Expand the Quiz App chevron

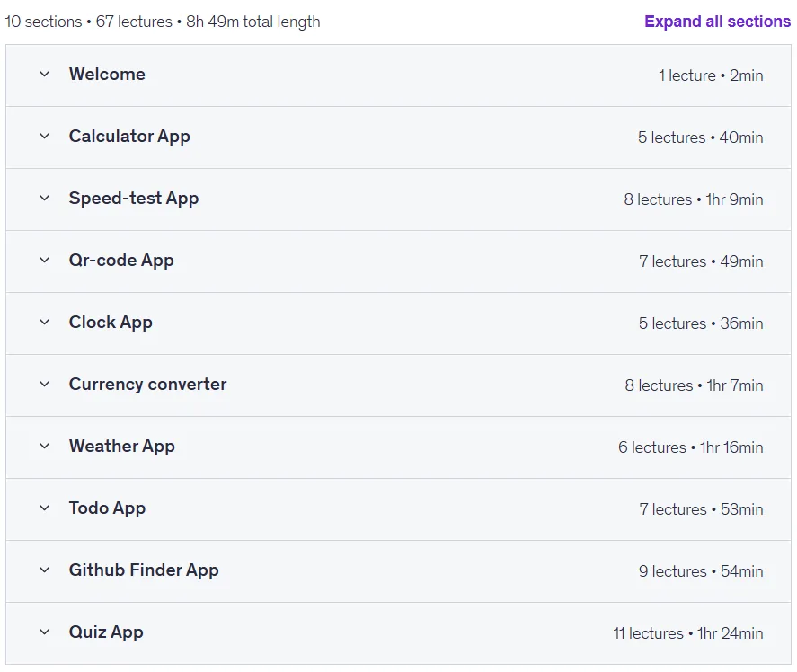pyautogui.click(x=45, y=632)
